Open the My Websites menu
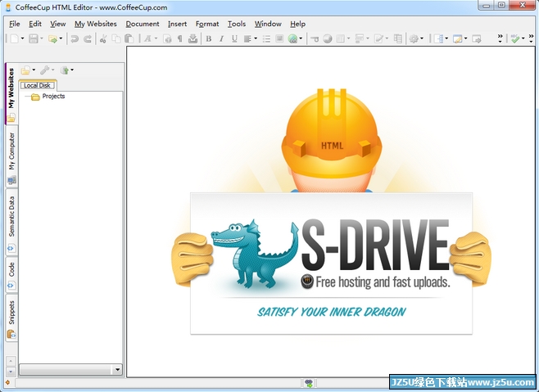This screenshot has height=392, width=539. pyautogui.click(x=96, y=24)
